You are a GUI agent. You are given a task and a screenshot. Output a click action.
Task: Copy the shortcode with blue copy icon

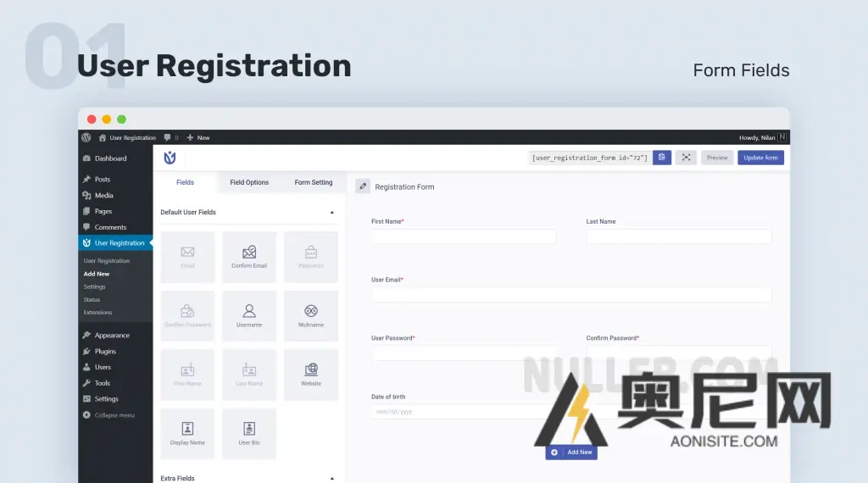coord(662,158)
